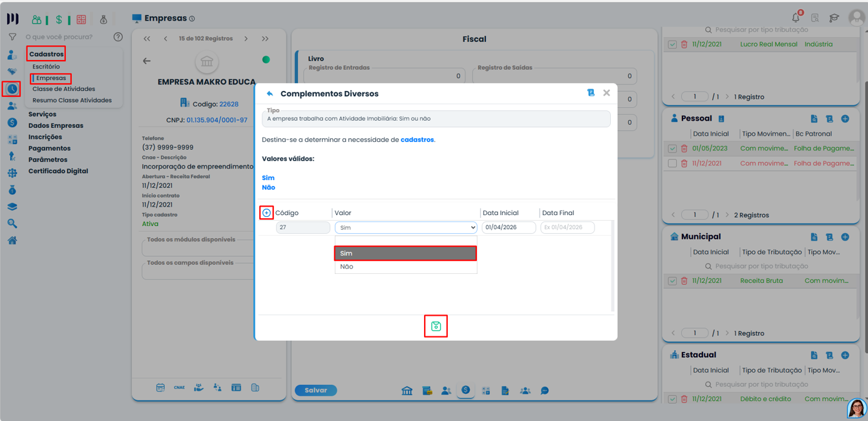868x421 pixels.
Task: Click CNPJ link 01.135.904/0001-97
Action: coord(217,120)
